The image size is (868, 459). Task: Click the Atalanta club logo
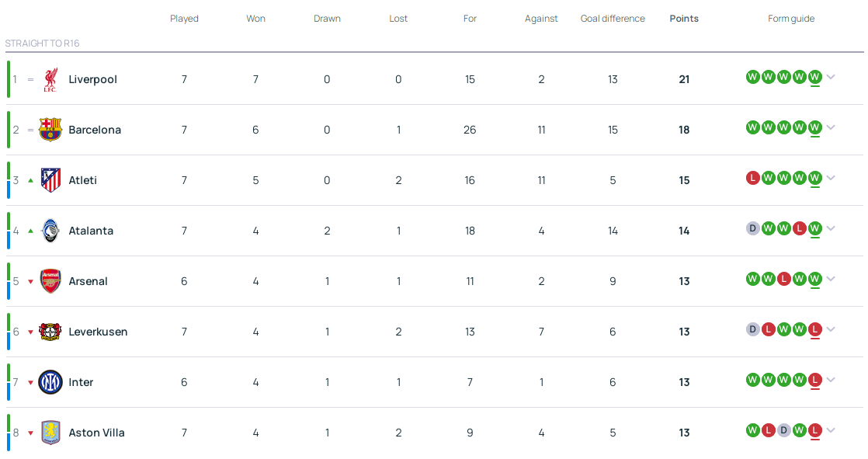click(x=50, y=231)
